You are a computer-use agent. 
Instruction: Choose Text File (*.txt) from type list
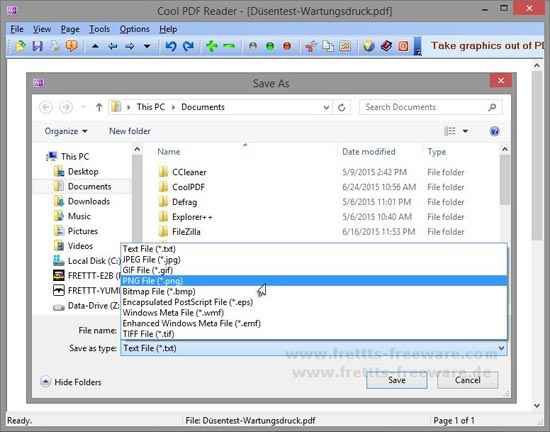coord(314,249)
